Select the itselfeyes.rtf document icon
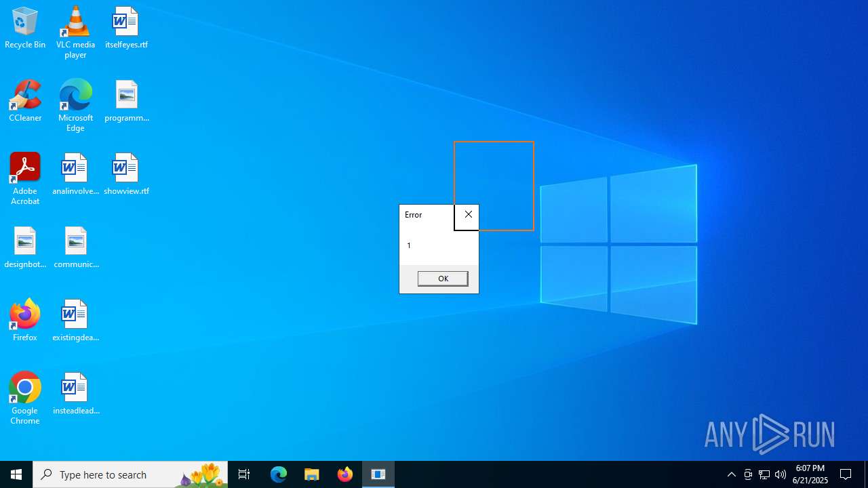This screenshot has width=868, height=488. point(126,28)
